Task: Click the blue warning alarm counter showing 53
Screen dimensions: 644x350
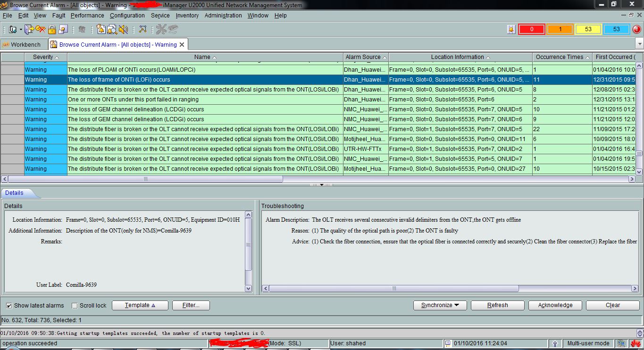Action: coord(617,29)
